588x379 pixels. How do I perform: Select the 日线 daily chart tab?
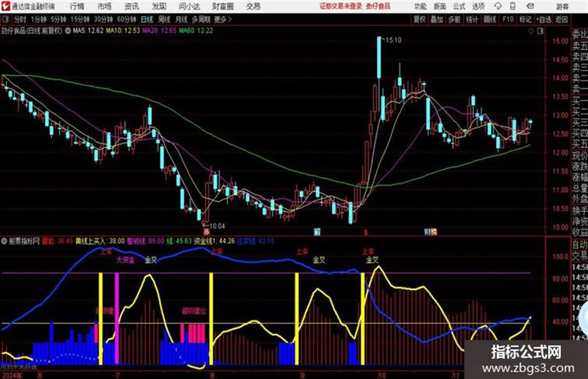(147, 19)
